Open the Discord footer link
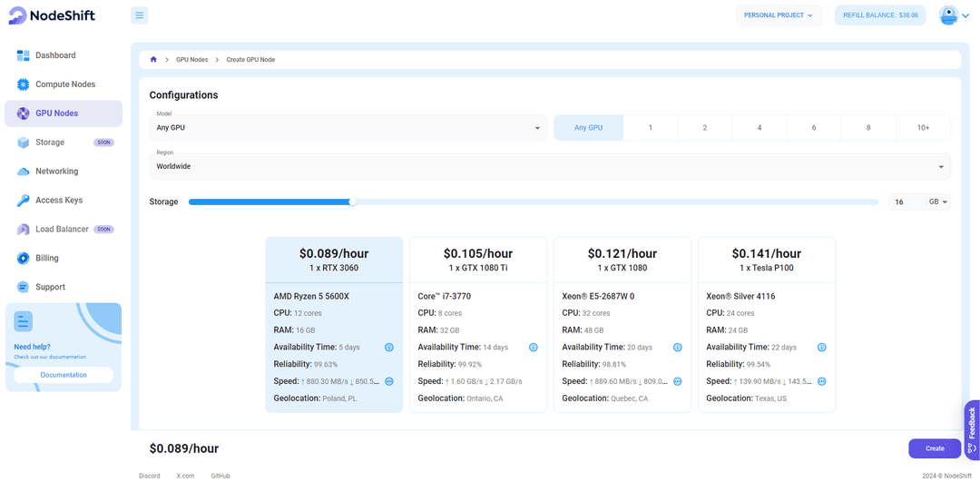The width and height of the screenshot is (980, 482). [150, 476]
